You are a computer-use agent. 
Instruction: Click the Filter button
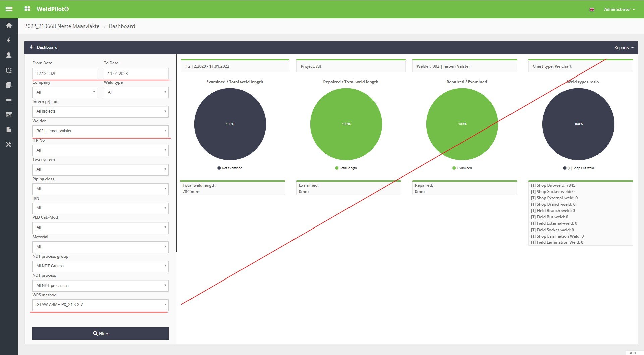click(100, 333)
